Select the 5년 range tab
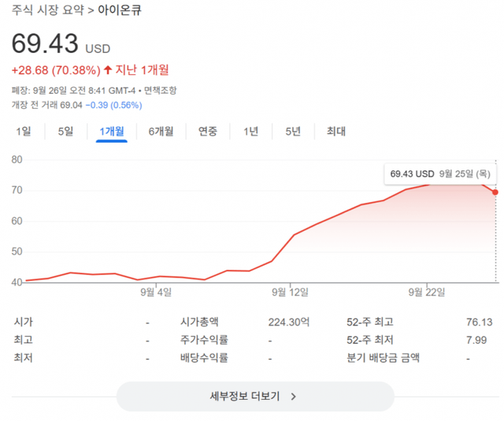Image resolution: width=504 pixels, height=421 pixels. (x=292, y=132)
